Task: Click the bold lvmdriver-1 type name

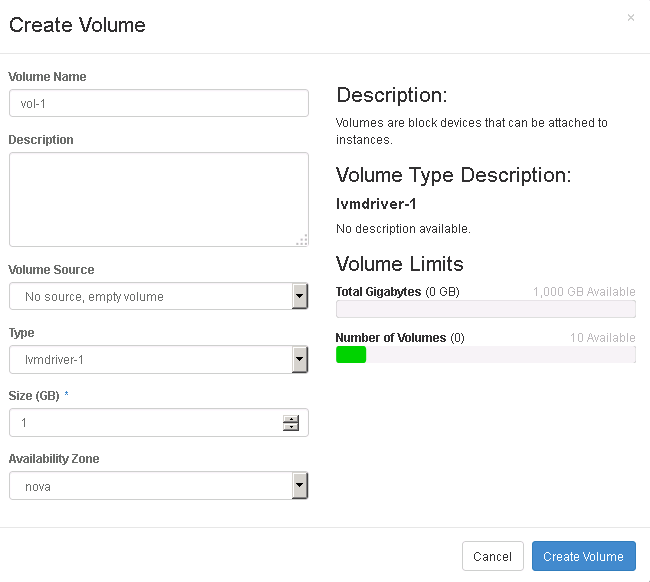Action: click(376, 204)
